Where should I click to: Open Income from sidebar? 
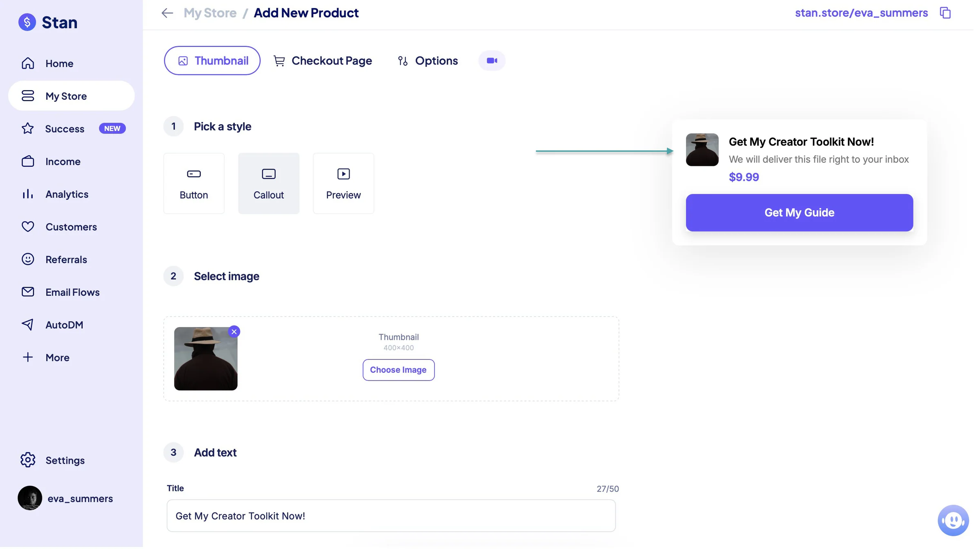click(71, 161)
